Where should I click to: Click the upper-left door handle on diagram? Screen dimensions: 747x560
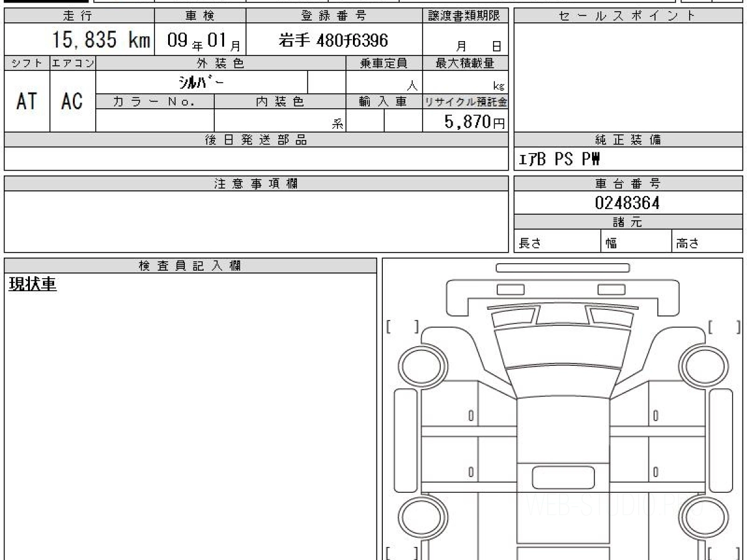click(471, 415)
